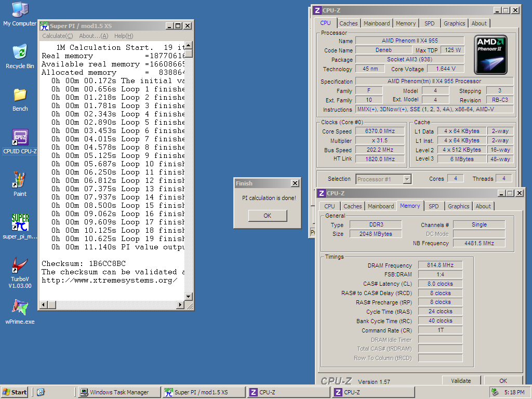Click OK in Finish dialog
Image resolution: width=532 pixels, height=399 pixels.
pos(268,216)
